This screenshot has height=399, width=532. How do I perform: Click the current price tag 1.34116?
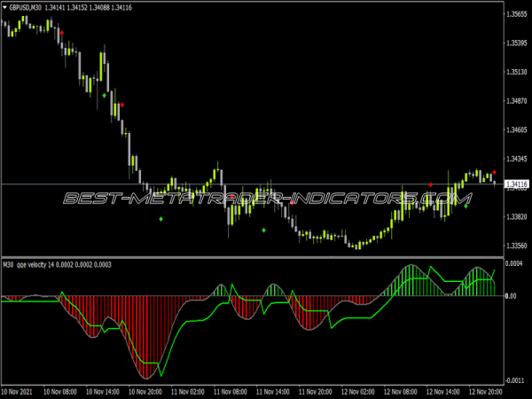pyautogui.click(x=516, y=184)
